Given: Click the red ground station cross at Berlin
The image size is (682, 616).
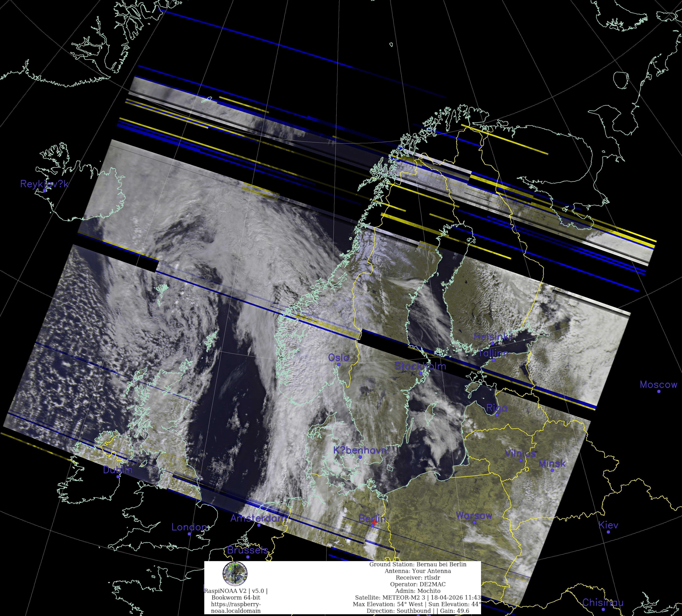Looking at the screenshot, I should [374, 523].
